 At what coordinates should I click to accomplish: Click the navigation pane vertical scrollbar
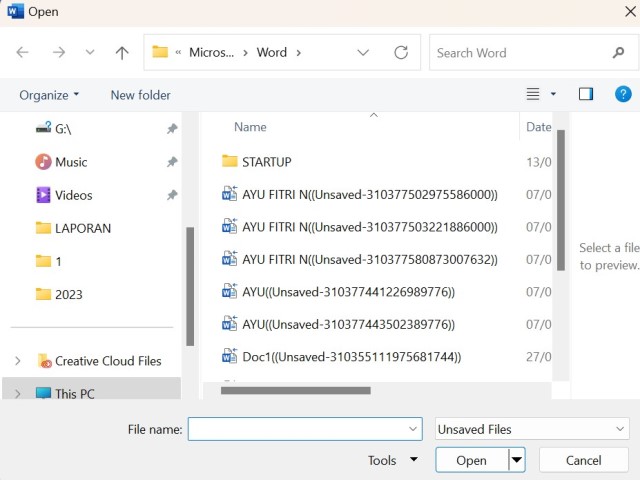190,287
